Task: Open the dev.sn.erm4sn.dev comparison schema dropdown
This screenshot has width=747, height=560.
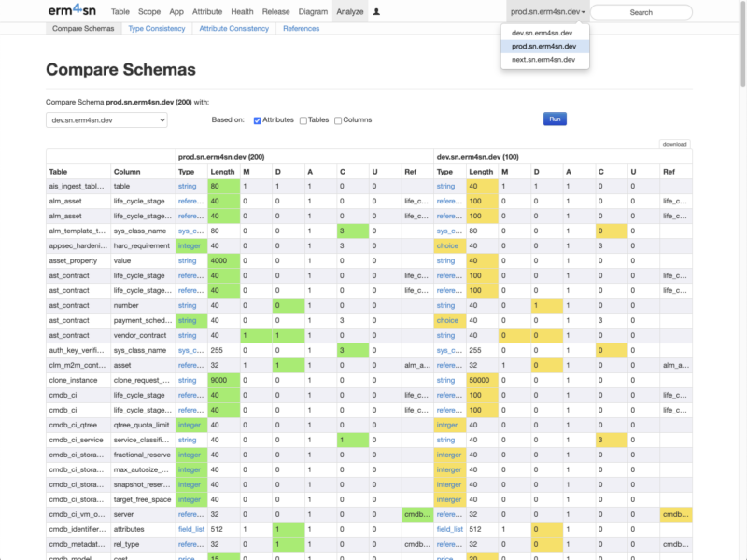Action: click(106, 119)
